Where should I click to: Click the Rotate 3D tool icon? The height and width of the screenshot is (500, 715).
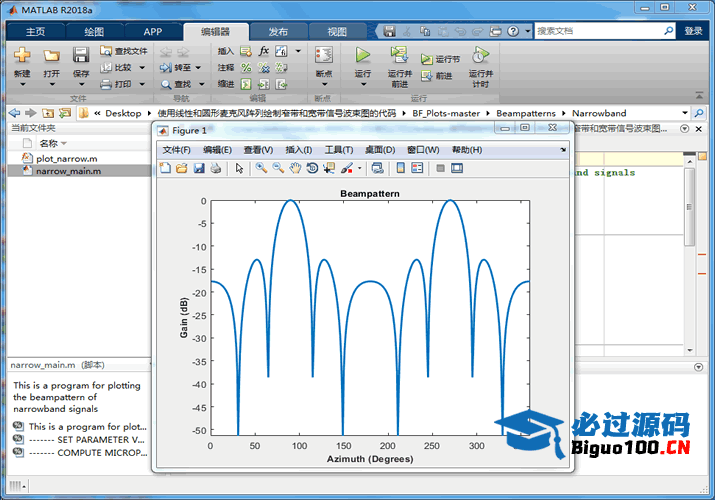point(312,168)
